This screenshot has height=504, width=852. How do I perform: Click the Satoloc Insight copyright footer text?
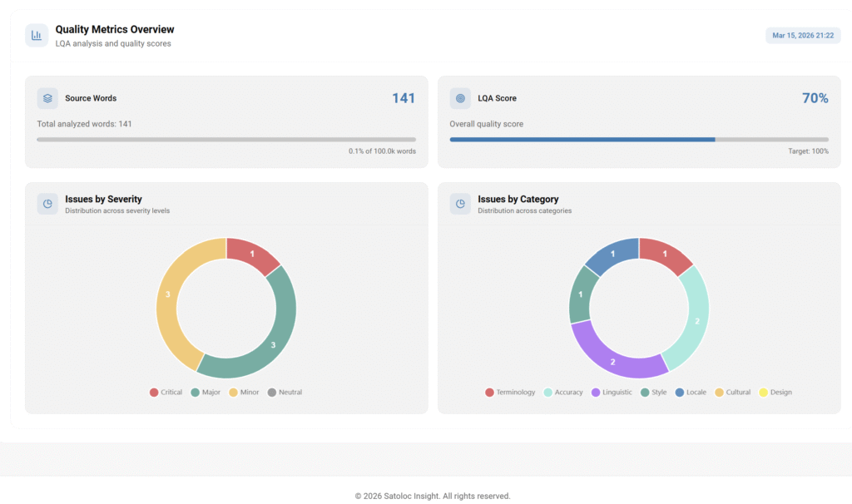pos(432,497)
